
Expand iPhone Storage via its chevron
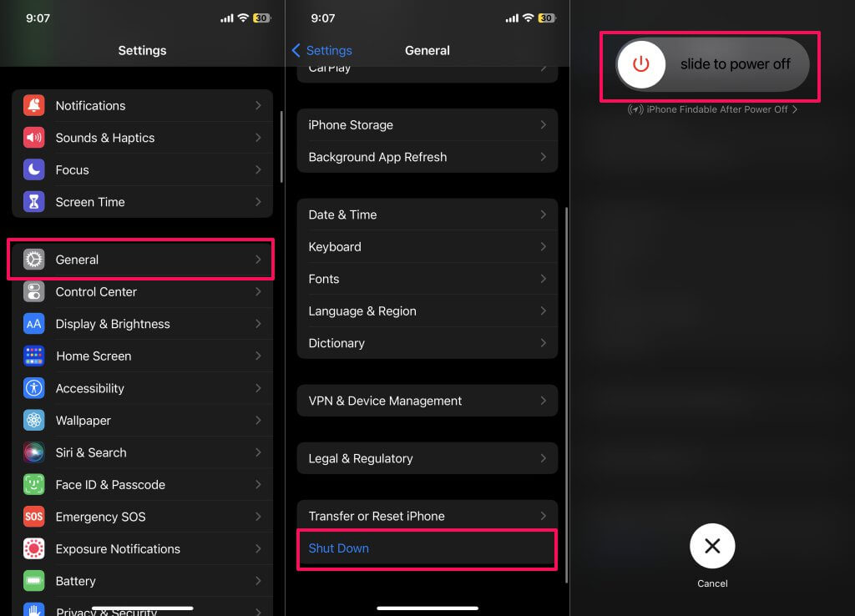pos(543,125)
